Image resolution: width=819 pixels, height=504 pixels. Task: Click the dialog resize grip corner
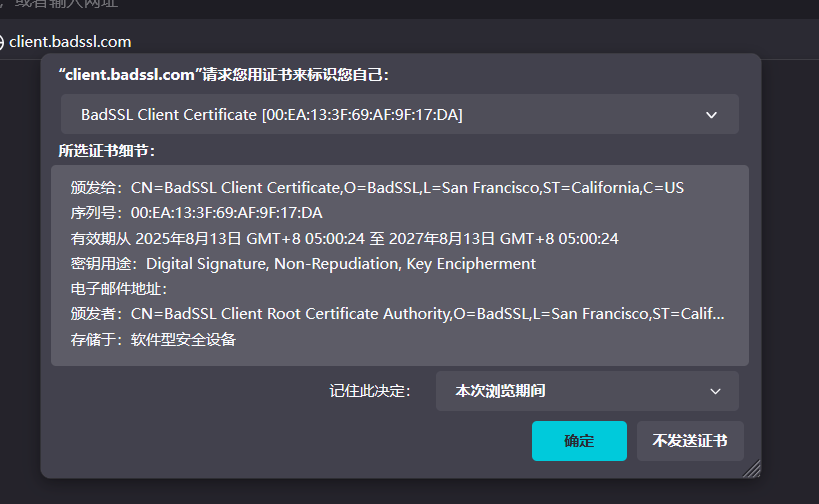[x=752, y=469]
